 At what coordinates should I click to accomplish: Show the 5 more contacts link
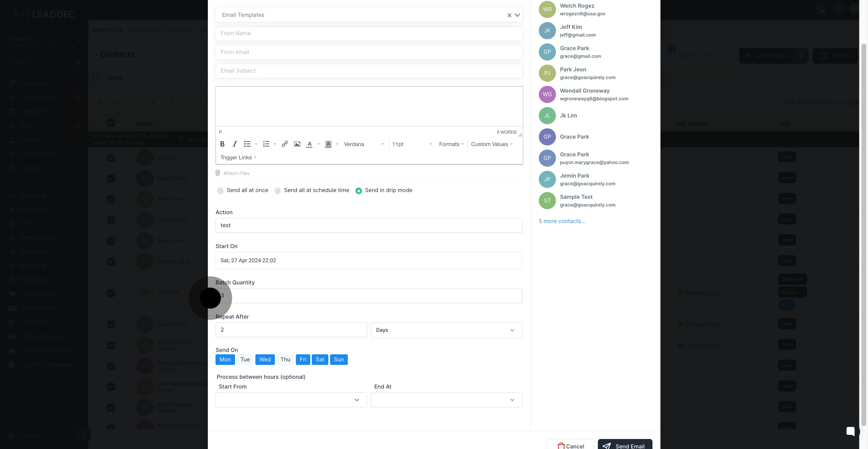(562, 221)
